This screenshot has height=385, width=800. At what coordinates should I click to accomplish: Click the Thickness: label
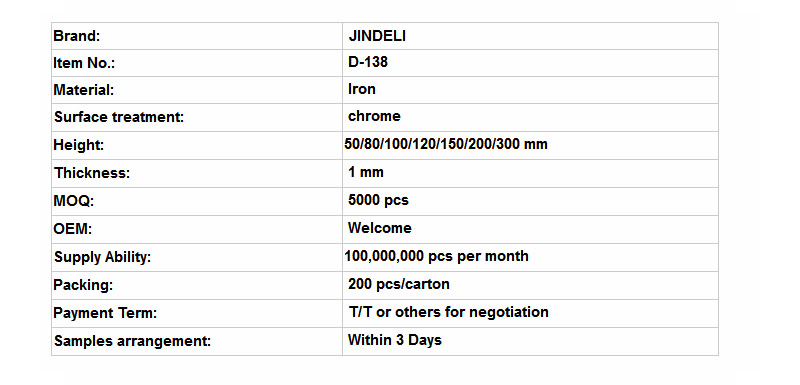click(x=92, y=173)
